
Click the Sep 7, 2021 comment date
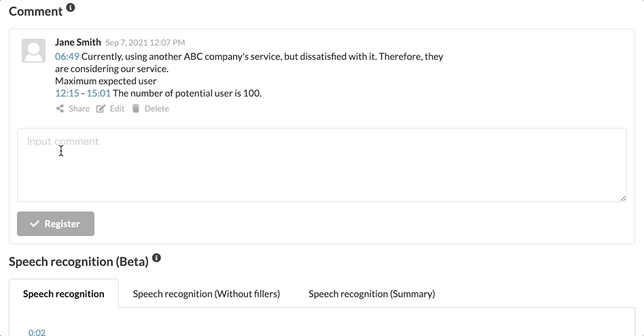click(145, 43)
